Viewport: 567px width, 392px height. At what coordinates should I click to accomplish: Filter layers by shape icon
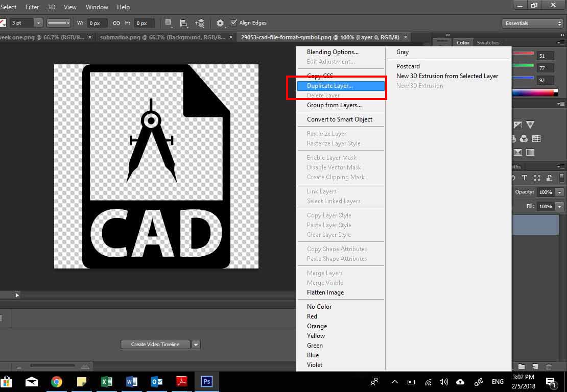537,178
